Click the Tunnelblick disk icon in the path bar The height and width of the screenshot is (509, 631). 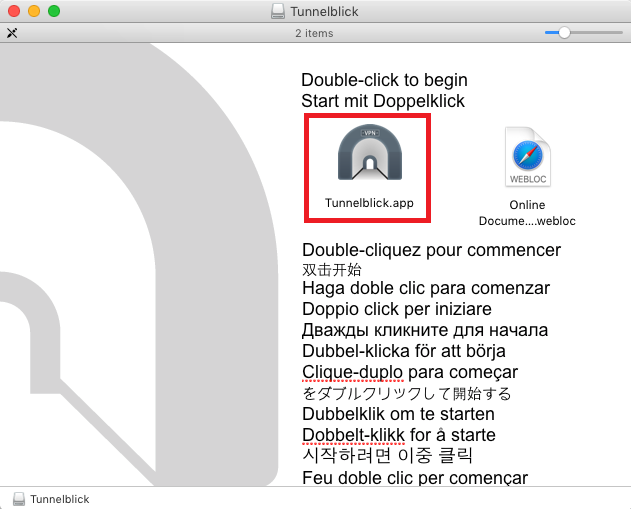19,499
